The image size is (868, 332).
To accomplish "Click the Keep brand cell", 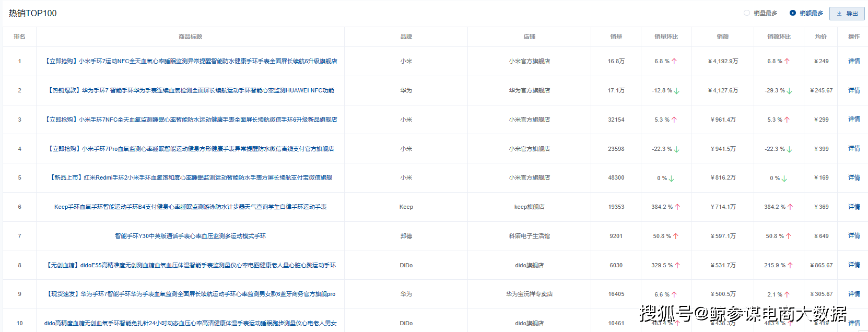I will [406, 207].
